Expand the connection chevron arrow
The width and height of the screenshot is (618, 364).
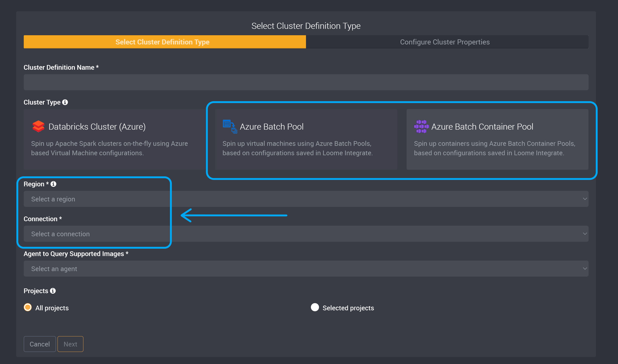(x=585, y=234)
